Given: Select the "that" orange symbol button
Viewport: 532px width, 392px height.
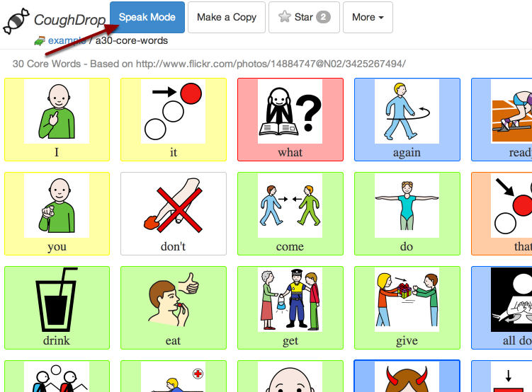Looking at the screenshot, I should click(502, 214).
